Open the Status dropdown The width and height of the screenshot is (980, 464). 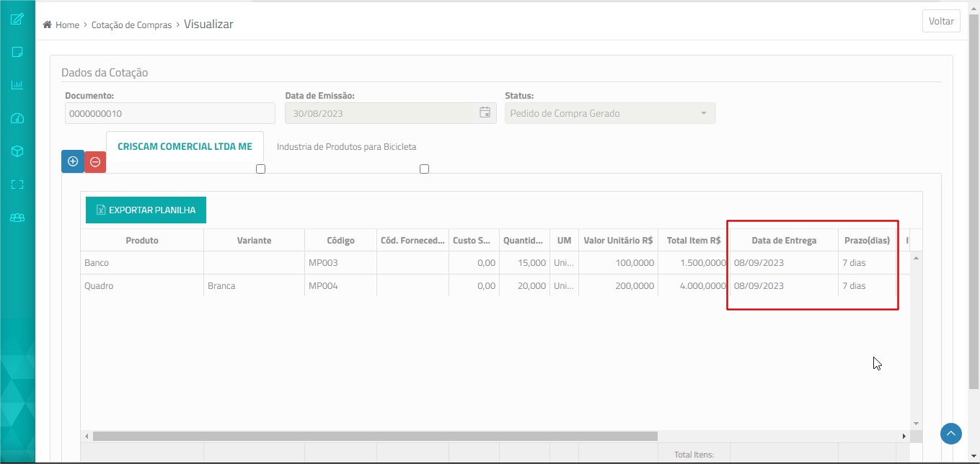(x=610, y=113)
